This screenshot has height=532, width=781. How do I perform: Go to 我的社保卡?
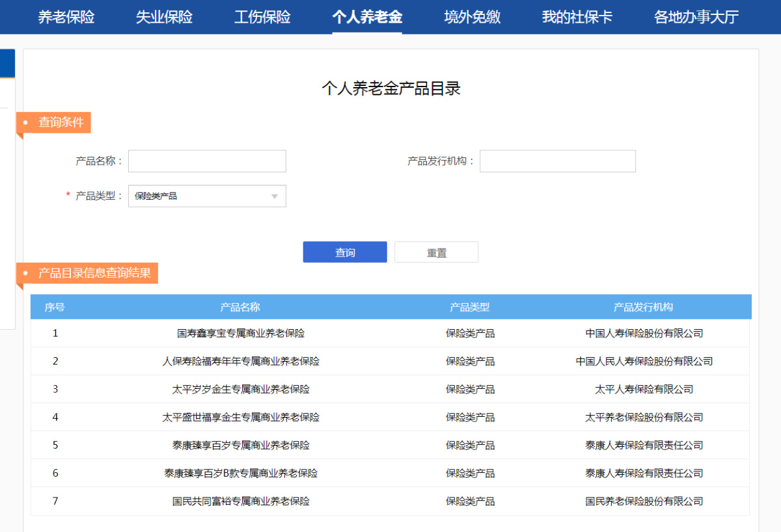click(x=577, y=17)
